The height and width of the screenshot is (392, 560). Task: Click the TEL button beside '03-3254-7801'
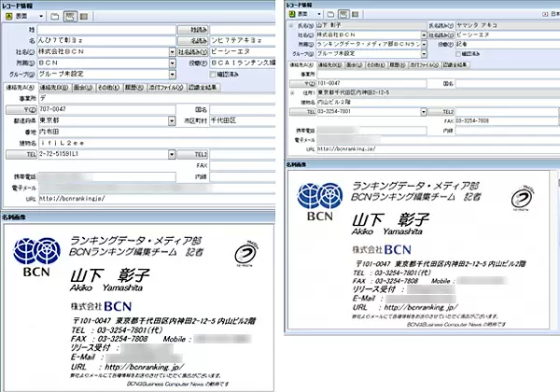click(302, 112)
